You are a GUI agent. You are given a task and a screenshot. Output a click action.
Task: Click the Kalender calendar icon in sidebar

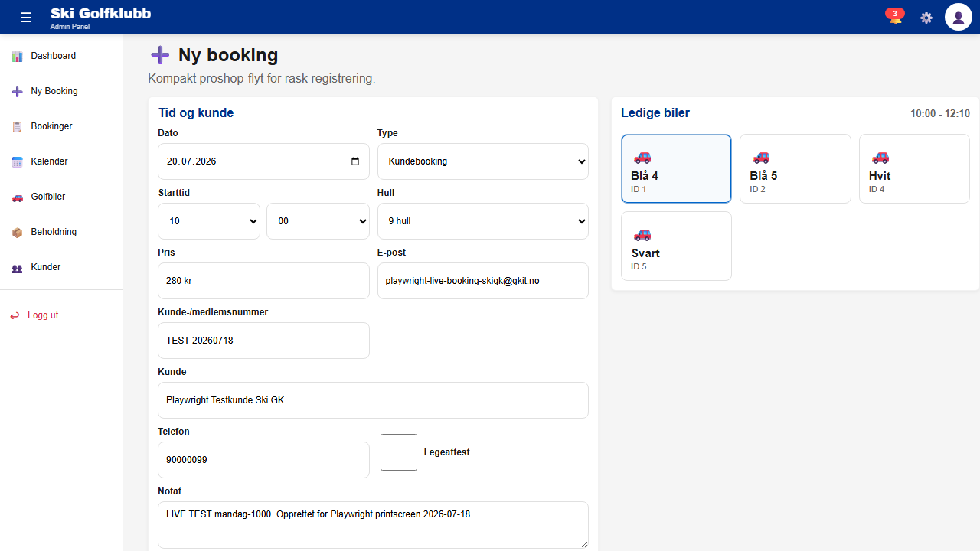(x=17, y=161)
